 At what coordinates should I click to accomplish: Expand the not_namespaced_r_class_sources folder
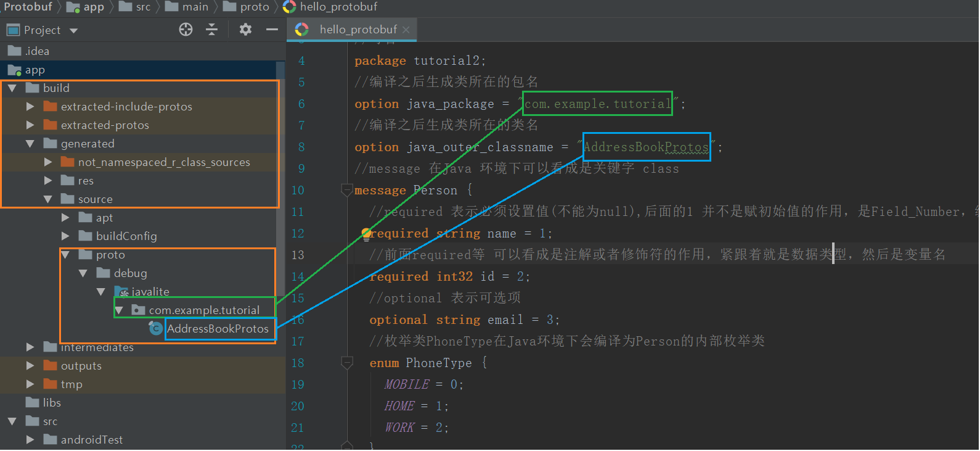point(47,162)
